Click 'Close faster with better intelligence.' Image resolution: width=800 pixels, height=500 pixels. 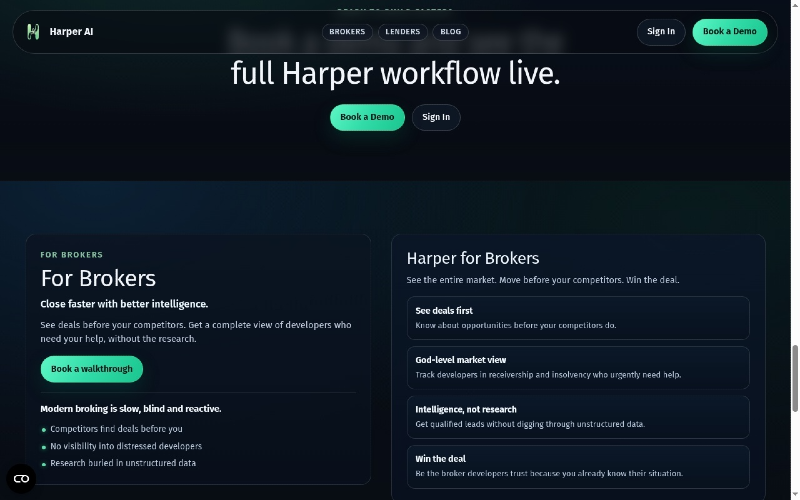pyautogui.click(x=124, y=304)
